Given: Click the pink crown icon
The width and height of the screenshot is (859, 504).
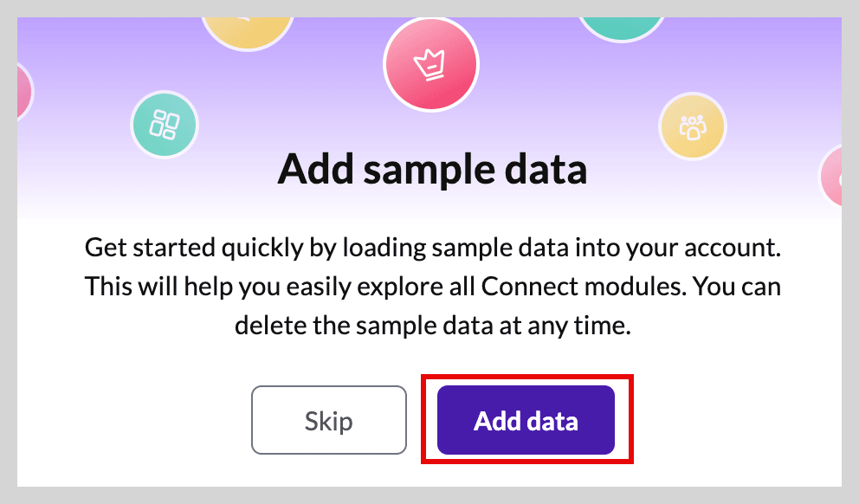Looking at the screenshot, I should pyautogui.click(x=431, y=64).
